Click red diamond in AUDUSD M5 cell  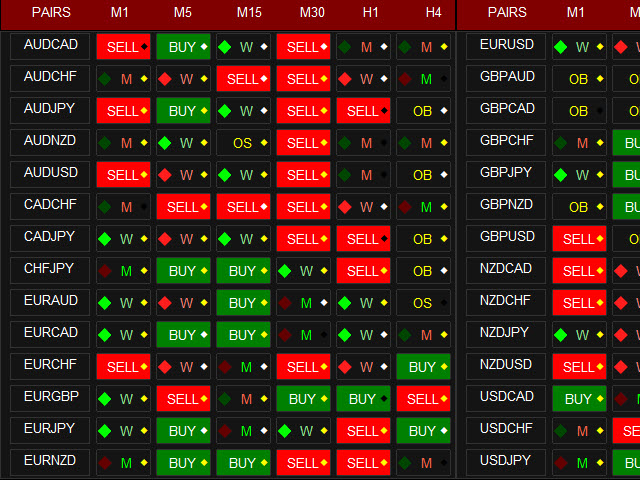[164, 175]
